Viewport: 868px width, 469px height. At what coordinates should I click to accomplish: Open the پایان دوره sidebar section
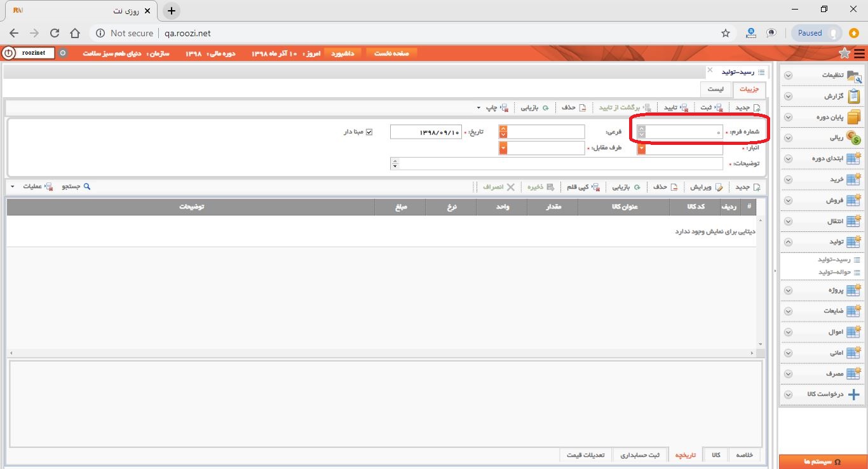point(822,117)
